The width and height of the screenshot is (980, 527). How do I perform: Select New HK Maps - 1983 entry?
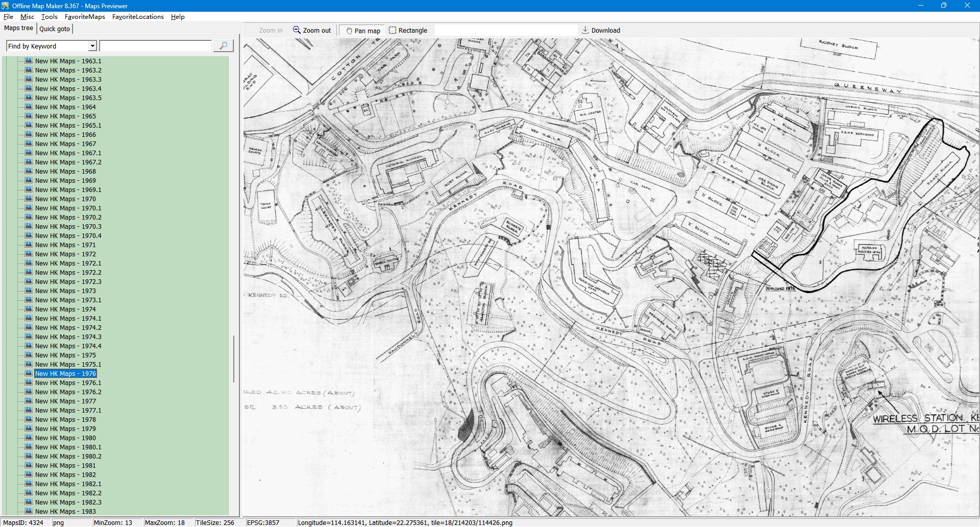click(x=65, y=512)
